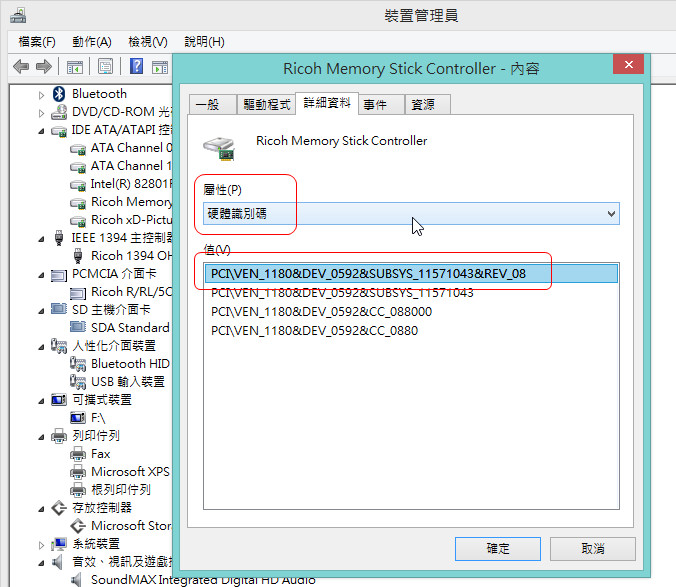The image size is (676, 587).
Task: Expand the system devices tree node
Action: 41,545
